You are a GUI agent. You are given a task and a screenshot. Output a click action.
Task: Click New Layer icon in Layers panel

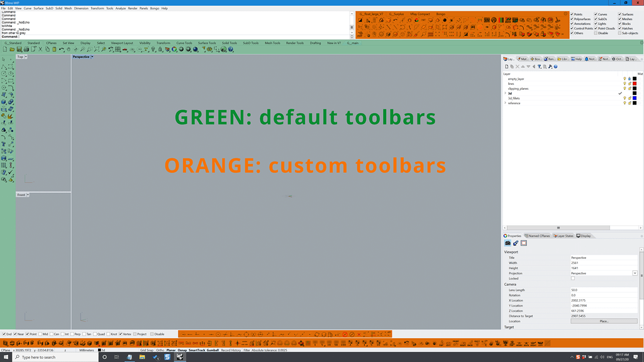(506, 67)
